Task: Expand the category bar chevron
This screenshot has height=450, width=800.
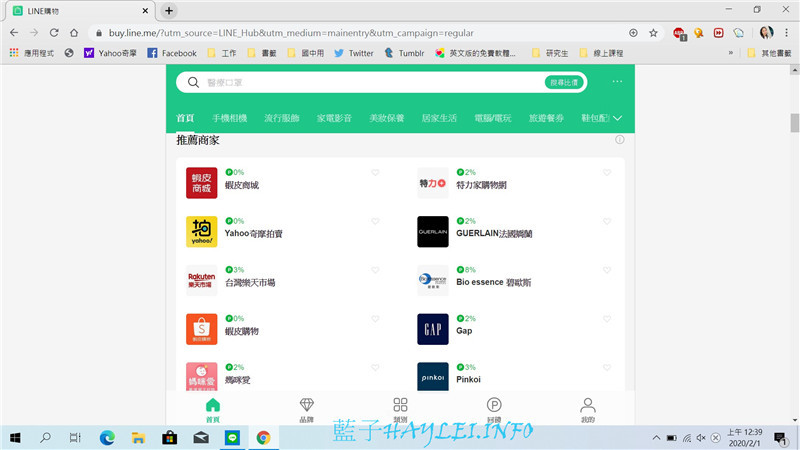Action: tap(617, 118)
